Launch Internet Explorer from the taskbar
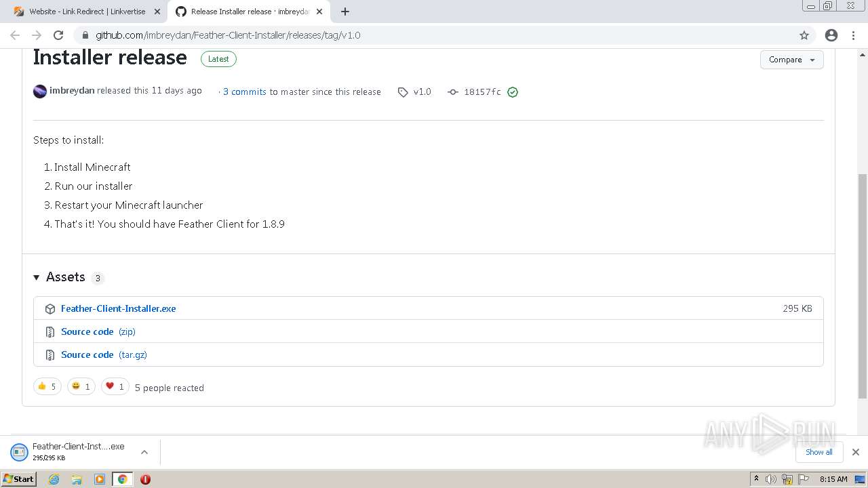 tap(54, 479)
